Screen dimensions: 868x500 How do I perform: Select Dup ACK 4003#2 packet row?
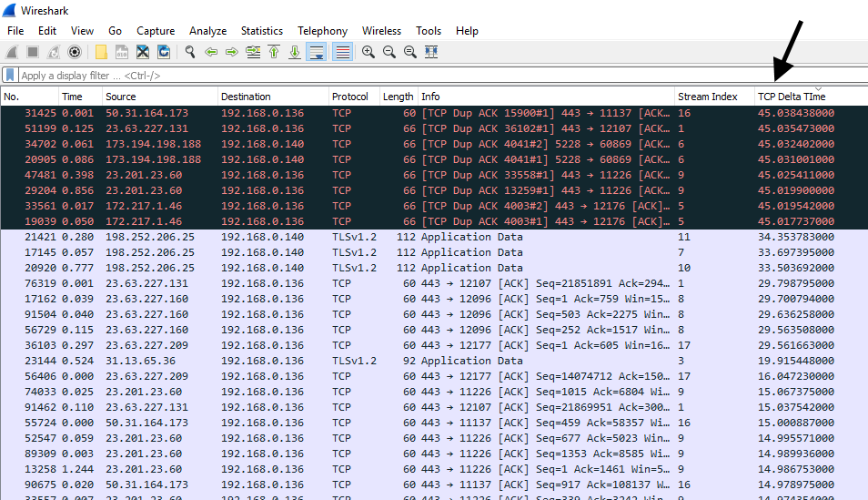[x=434, y=206]
